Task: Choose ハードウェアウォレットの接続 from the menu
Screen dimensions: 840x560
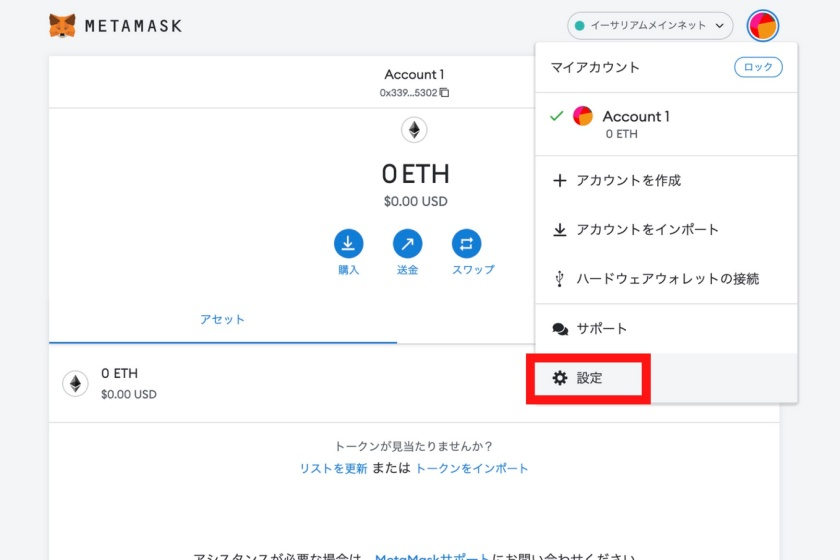Action: click(x=666, y=279)
